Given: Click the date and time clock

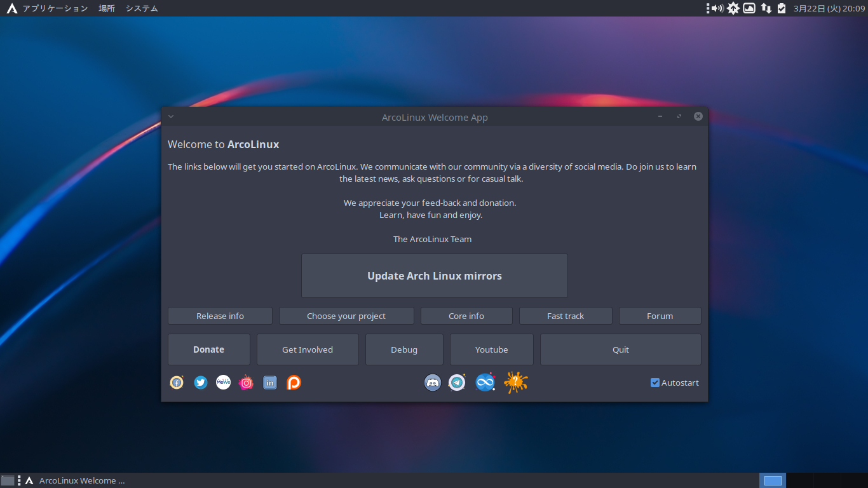Looking at the screenshot, I should 829,8.
